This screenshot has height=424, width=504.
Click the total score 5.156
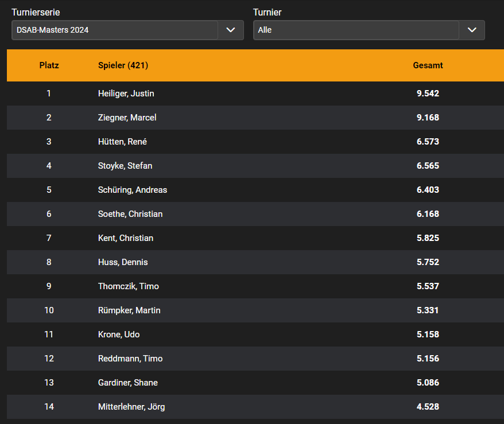click(x=428, y=359)
